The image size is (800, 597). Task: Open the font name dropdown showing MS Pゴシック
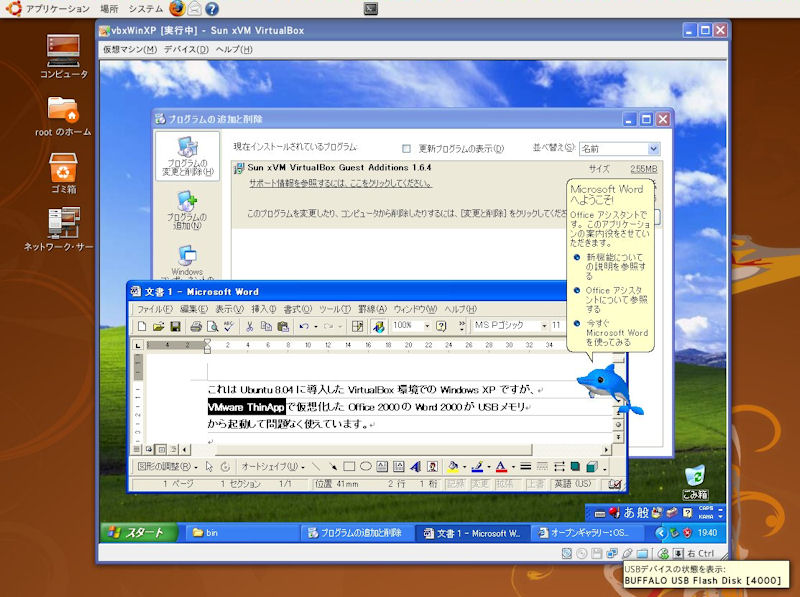[x=544, y=326]
